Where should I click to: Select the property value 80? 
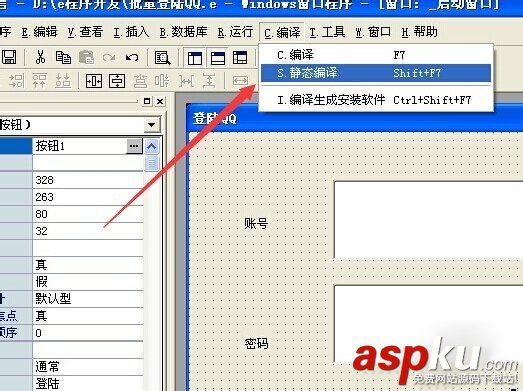click(88, 214)
